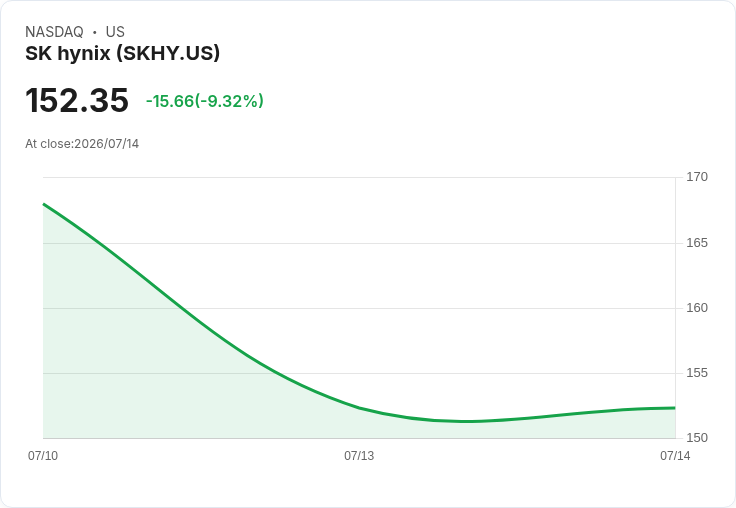Click the 07/14 date label on axis

[x=675, y=456]
